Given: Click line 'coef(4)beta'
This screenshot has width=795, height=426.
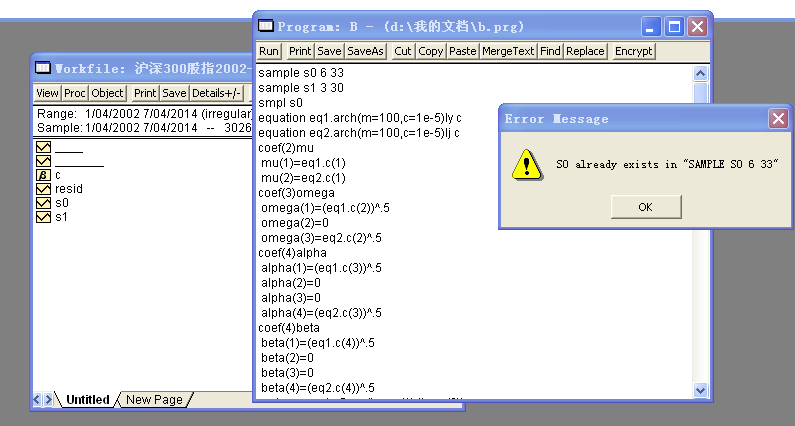Looking at the screenshot, I should [x=289, y=328].
